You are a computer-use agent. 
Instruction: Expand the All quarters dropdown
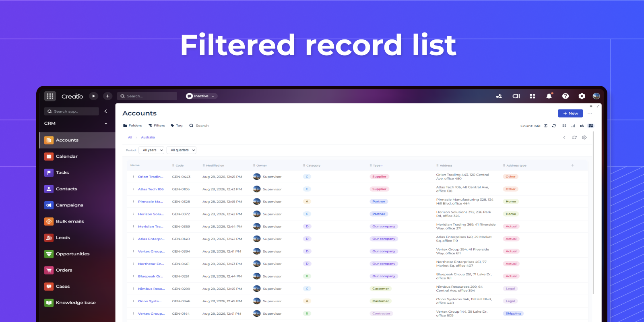pyautogui.click(x=181, y=150)
